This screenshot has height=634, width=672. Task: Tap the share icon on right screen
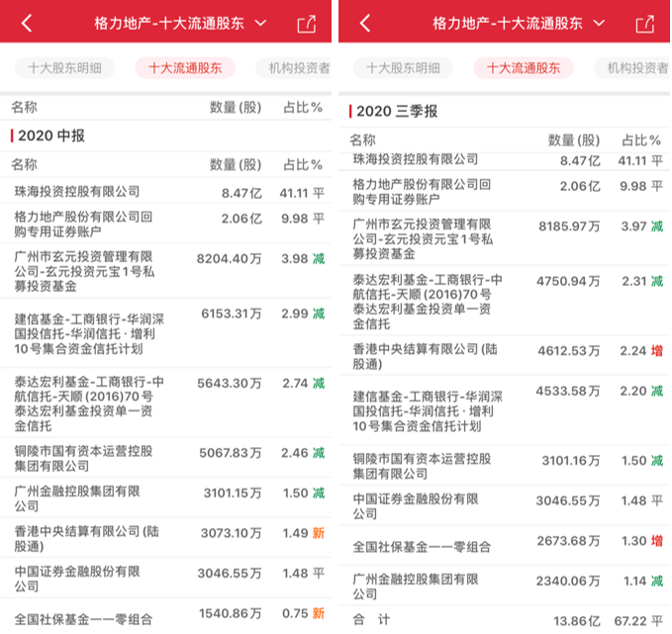645,24
